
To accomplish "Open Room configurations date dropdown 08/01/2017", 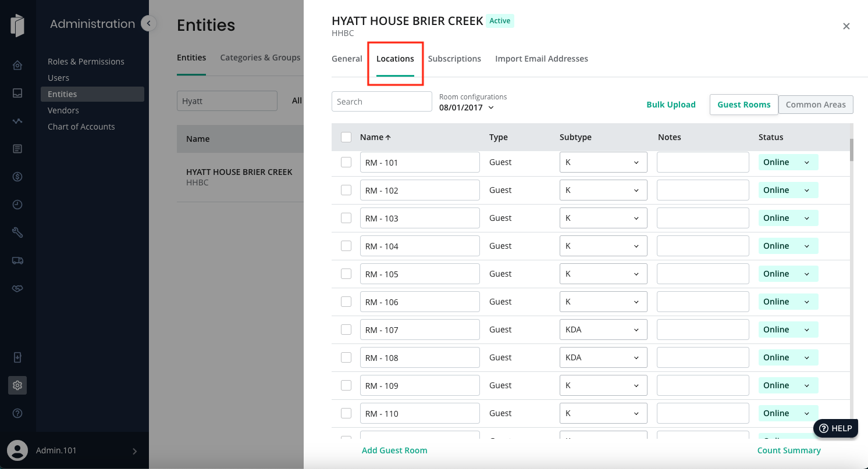I will (467, 108).
